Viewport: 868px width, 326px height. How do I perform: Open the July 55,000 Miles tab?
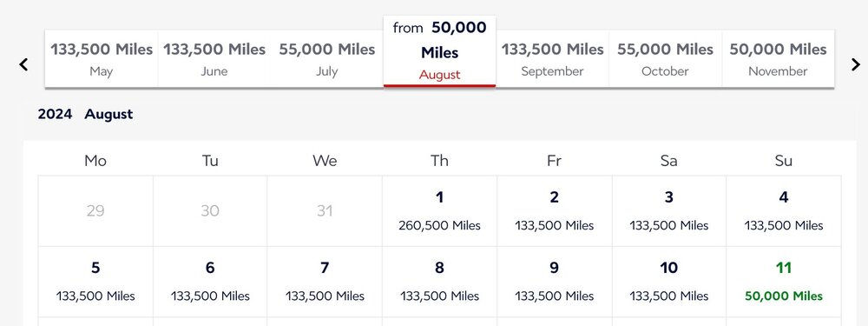pos(327,59)
